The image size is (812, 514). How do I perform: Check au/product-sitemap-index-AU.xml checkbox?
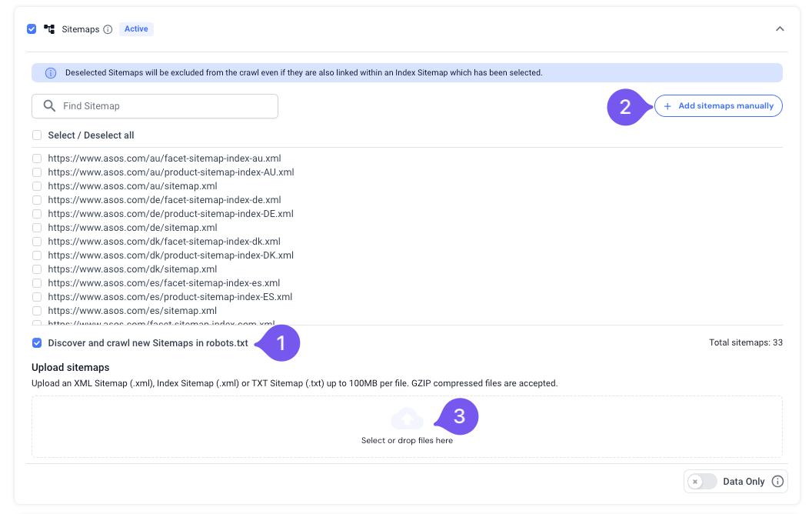click(x=37, y=172)
